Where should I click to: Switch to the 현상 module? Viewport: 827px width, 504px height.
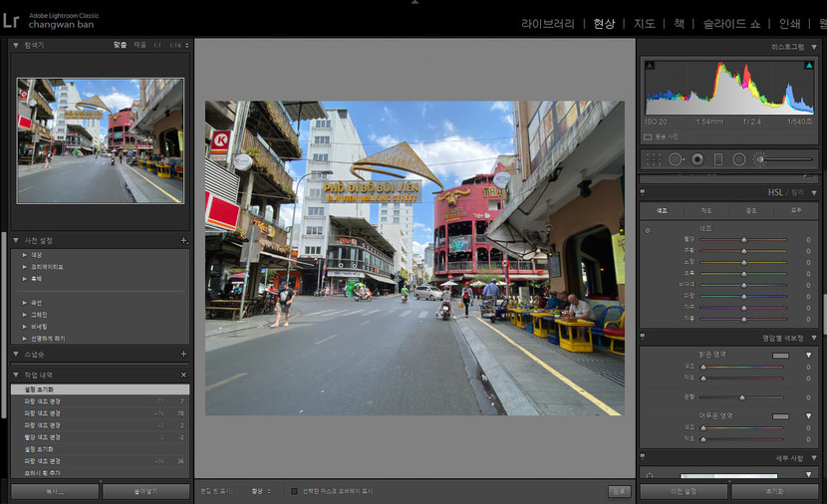[x=604, y=24]
